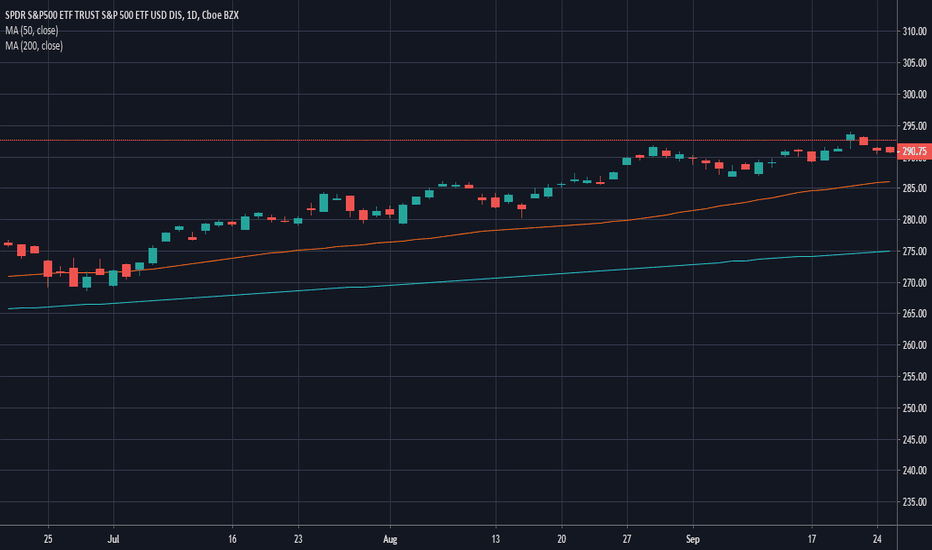Click the 270.00 price axis label

(x=914, y=283)
